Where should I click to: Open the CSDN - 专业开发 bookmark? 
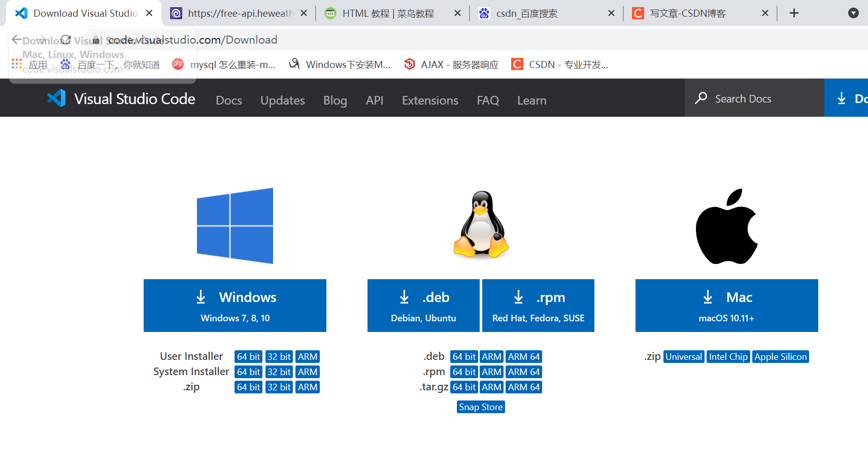click(560, 64)
